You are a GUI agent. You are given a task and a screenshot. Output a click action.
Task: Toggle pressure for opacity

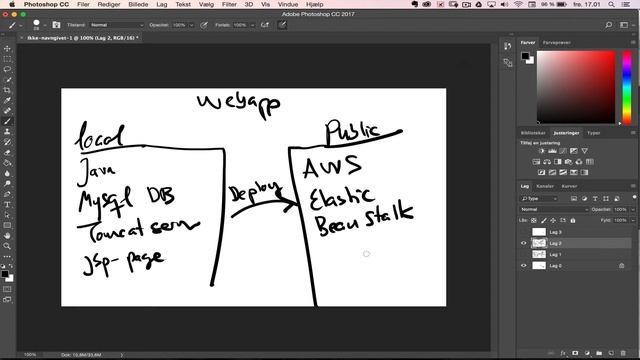click(204, 25)
